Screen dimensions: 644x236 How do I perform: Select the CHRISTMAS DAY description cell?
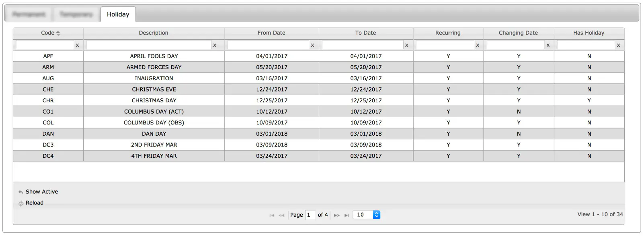(154, 100)
